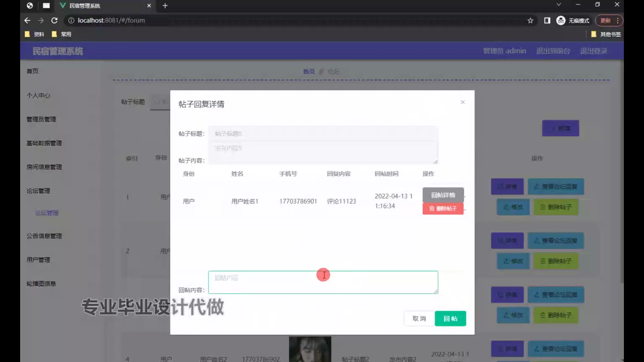The image size is (644, 362).
Task: Open a new browser tab
Action: point(165,6)
